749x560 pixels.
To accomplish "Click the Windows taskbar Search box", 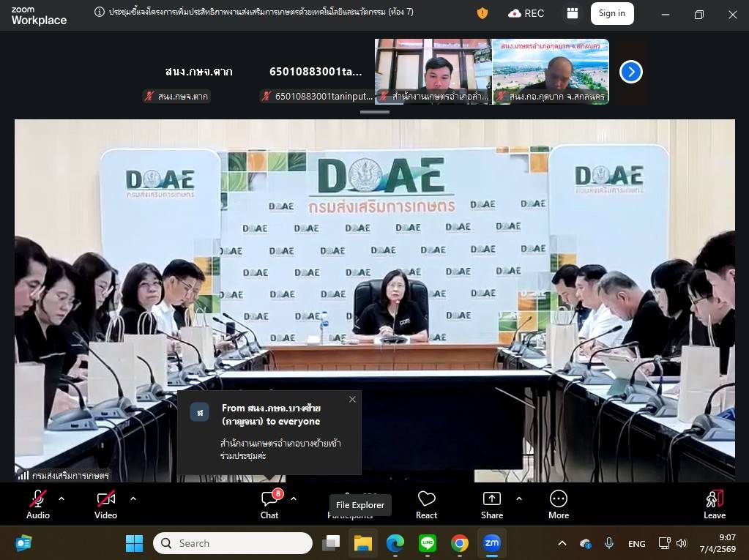I will tap(233, 543).
